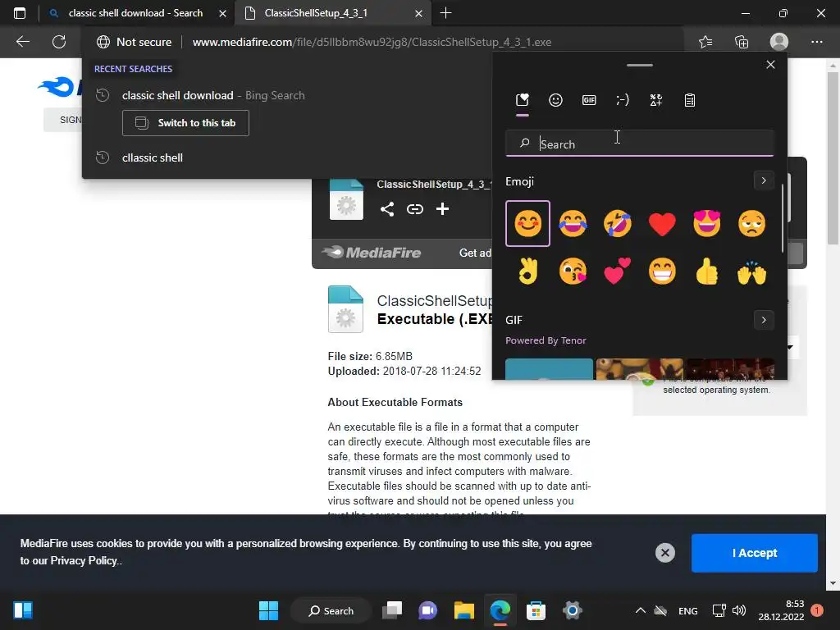Copy link using the chain icon

point(414,209)
